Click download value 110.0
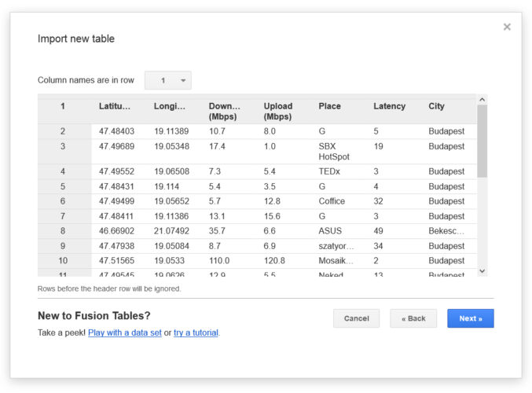This screenshot has width=532, height=393. [219, 261]
